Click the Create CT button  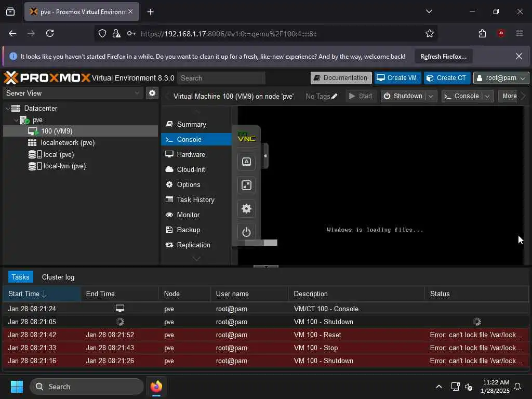pos(447,78)
